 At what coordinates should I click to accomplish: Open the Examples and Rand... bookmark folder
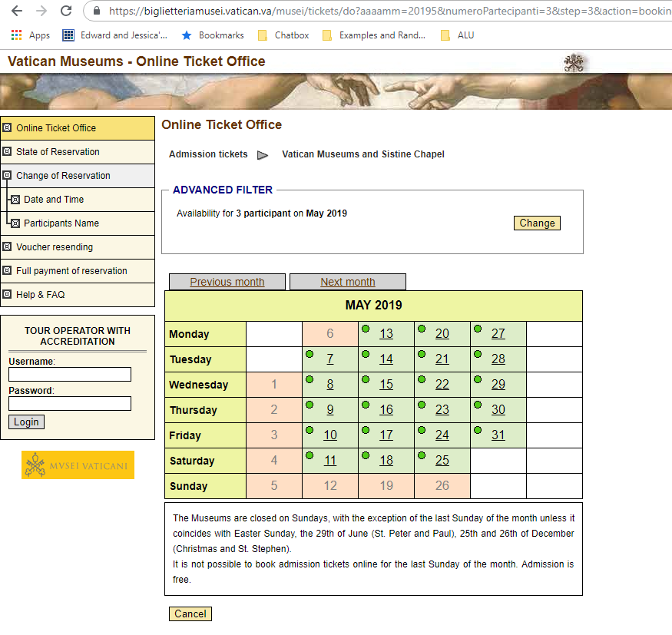374,35
